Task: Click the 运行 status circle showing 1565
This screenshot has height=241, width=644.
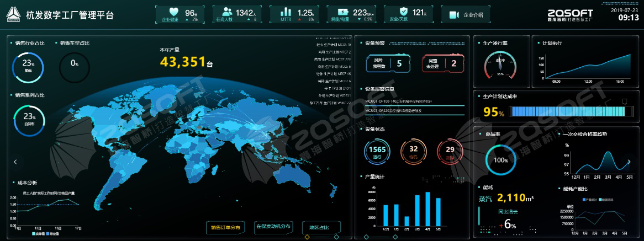Action: (x=378, y=152)
